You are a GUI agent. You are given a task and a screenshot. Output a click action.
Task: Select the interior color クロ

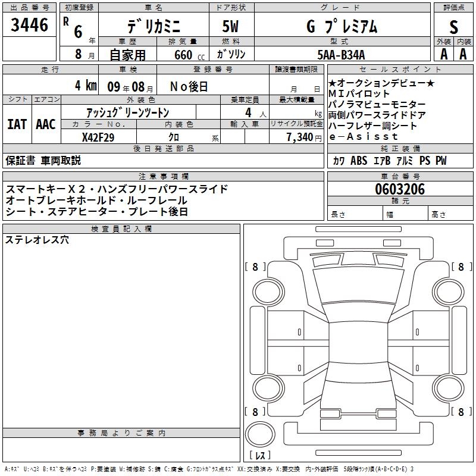pos(174,137)
